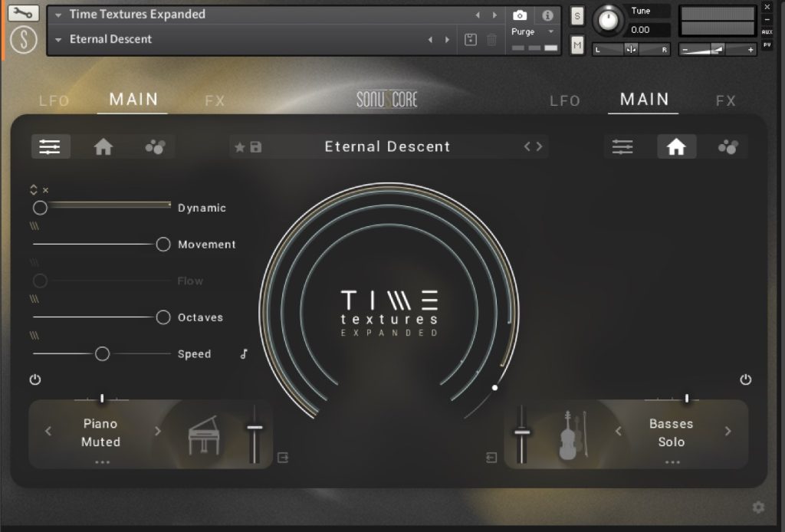Open the right LFO tab
The image size is (785, 532).
tap(565, 101)
